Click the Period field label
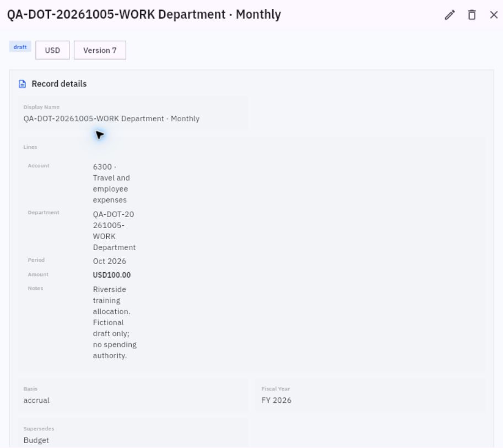The width and height of the screenshot is (503, 448). click(x=36, y=260)
